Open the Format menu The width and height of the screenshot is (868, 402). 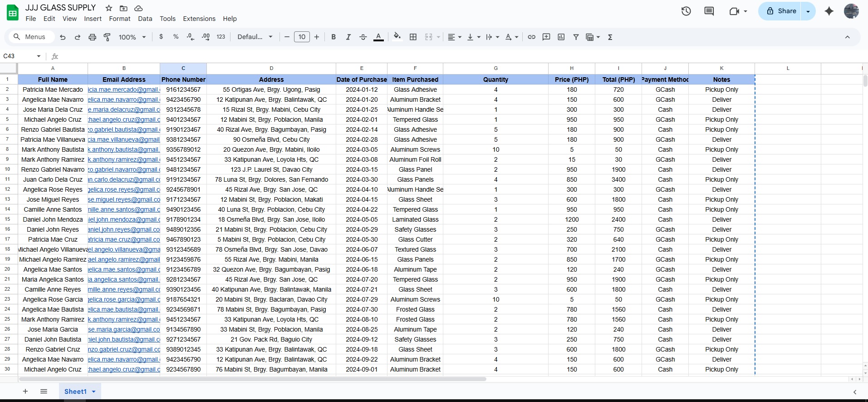pos(120,19)
